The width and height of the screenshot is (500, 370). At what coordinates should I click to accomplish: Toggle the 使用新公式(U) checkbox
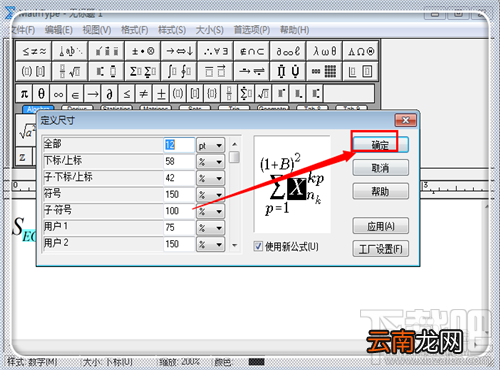click(258, 247)
